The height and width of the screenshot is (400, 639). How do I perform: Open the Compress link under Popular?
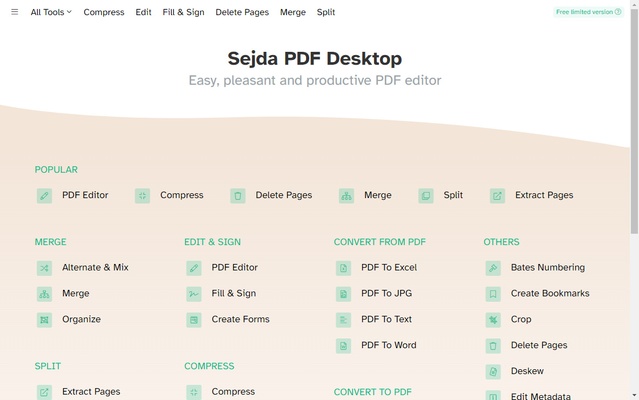182,195
